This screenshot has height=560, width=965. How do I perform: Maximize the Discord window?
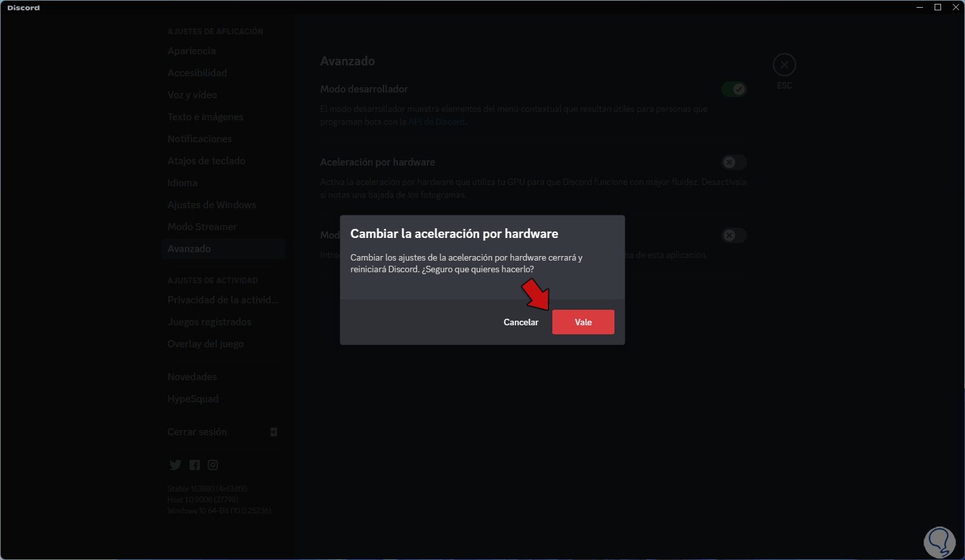938,7
